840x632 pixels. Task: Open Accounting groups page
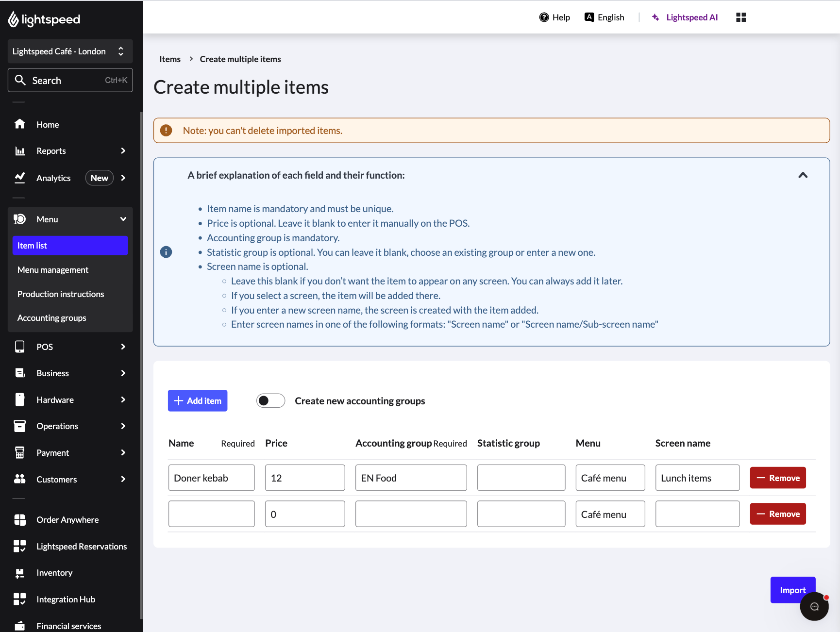(x=52, y=317)
